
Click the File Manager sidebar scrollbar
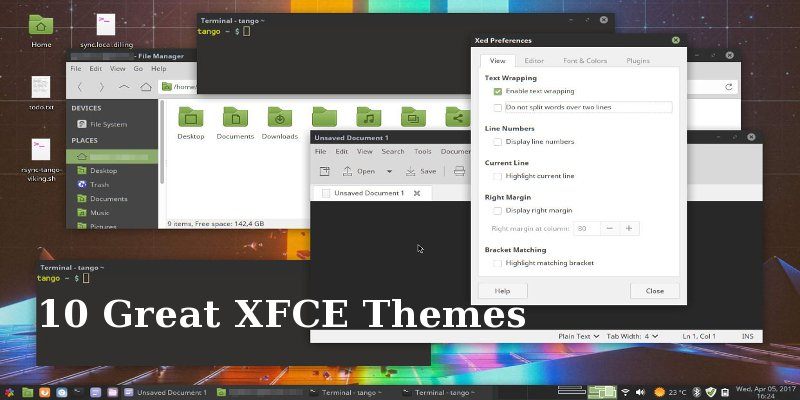(x=162, y=142)
